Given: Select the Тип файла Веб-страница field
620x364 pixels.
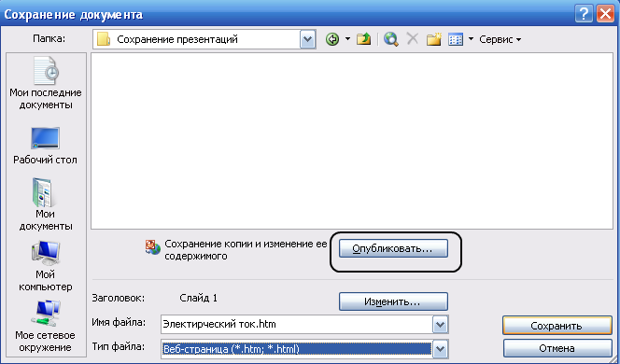Looking at the screenshot, I should coord(297,349).
